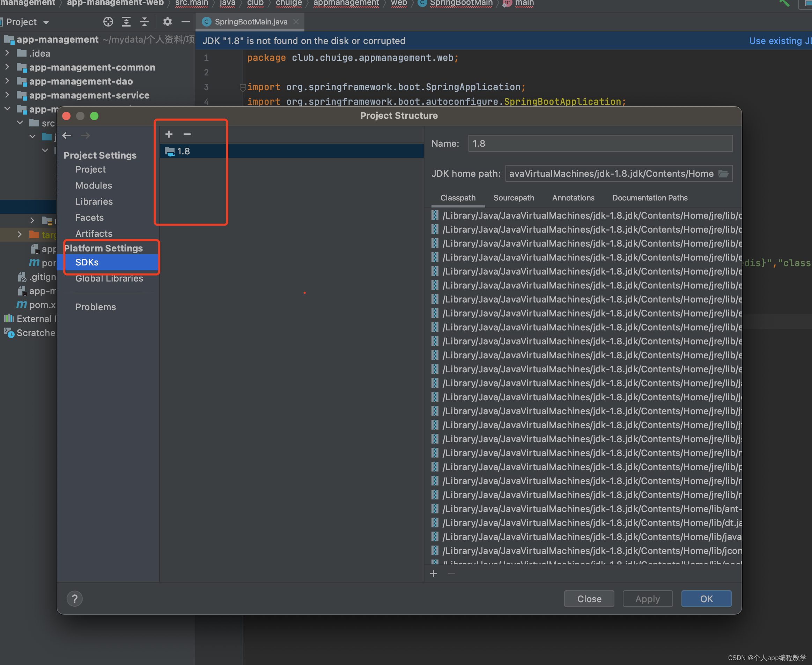Screen dimensions: 812x665
Task: Click Collapse All icon in Project toolbar
Action: tap(144, 22)
